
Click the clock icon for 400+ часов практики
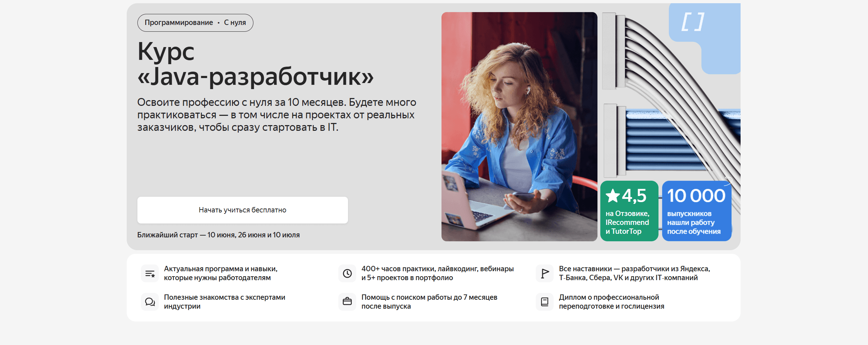coord(347,273)
